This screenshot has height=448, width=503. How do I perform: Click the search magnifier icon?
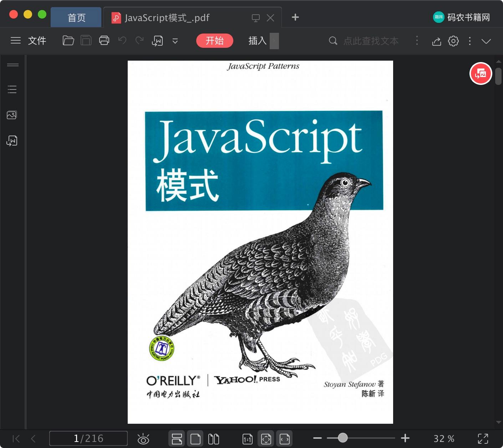(x=333, y=41)
